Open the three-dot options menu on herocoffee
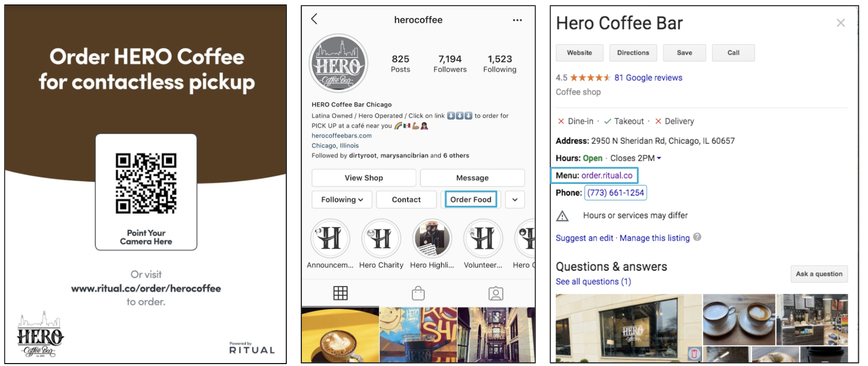The height and width of the screenshot is (366, 868). (x=517, y=20)
